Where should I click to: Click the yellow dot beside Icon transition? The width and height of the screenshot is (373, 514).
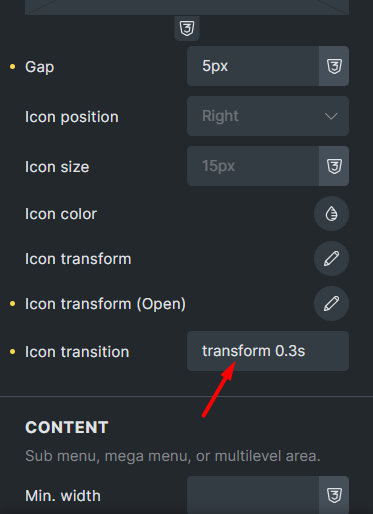pos(13,352)
